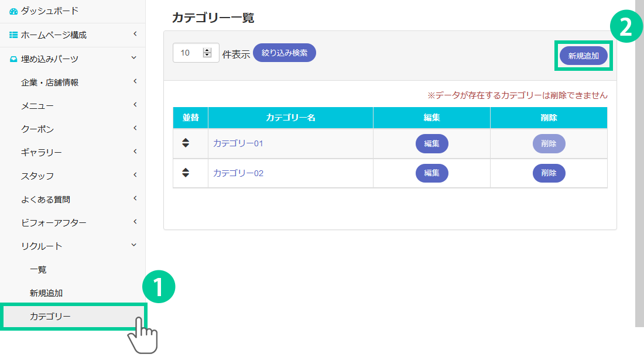Open the ギャラリー sidebar menu
The image size is (644, 364).
42,153
